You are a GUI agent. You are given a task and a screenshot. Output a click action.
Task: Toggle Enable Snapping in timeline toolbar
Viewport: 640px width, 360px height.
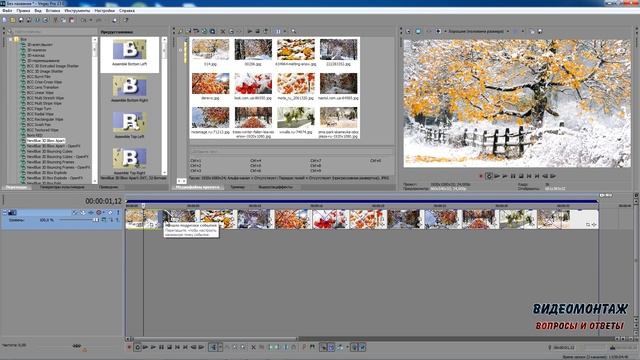[x=323, y=347]
